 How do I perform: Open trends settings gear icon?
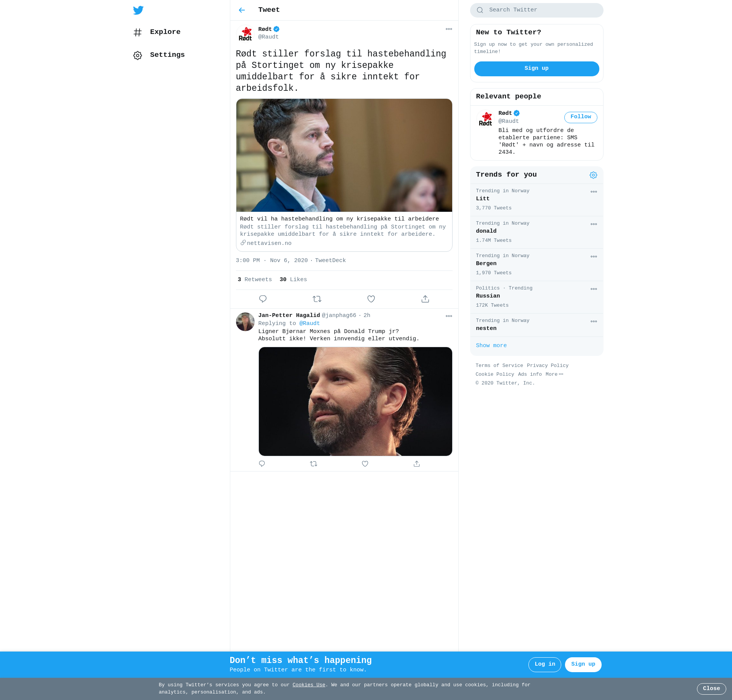[593, 175]
